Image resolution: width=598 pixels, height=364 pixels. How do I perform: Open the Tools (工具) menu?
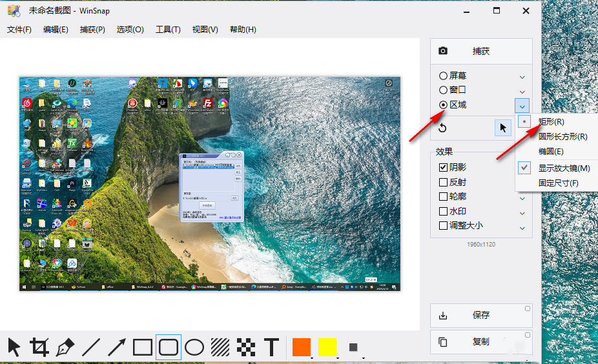tap(168, 29)
